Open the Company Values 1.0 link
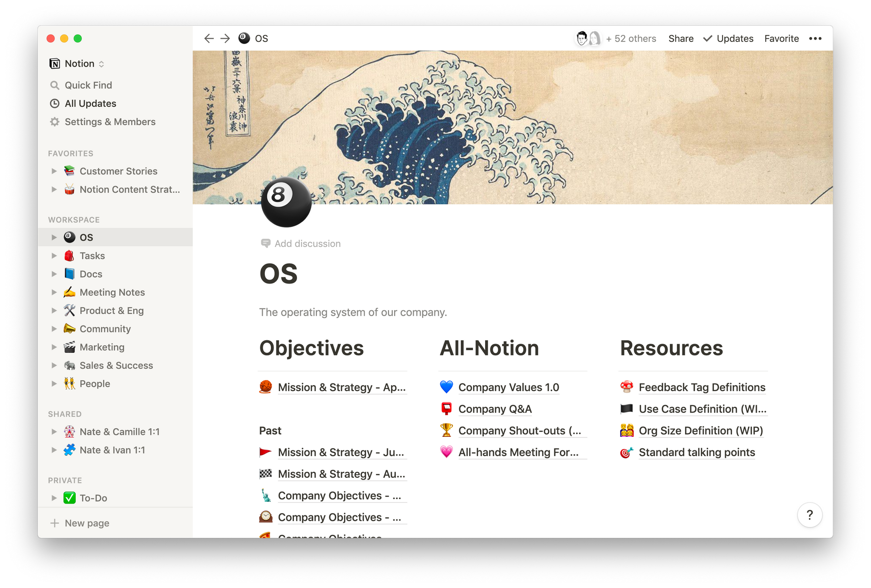Screen dimensions: 871x588 pos(508,387)
